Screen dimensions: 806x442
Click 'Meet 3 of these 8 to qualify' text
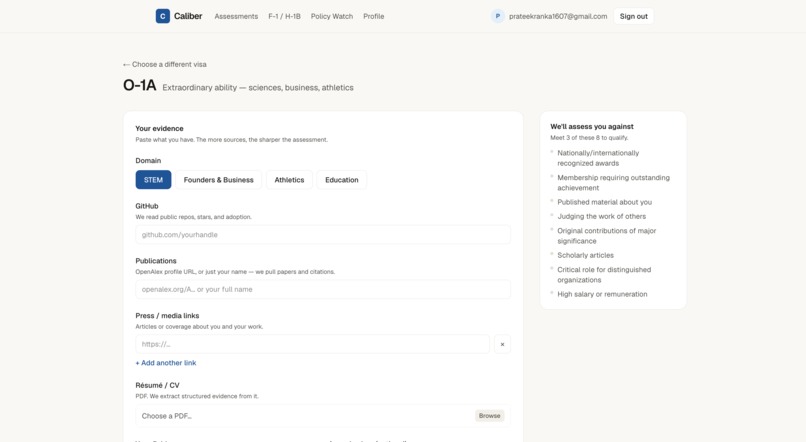589,138
